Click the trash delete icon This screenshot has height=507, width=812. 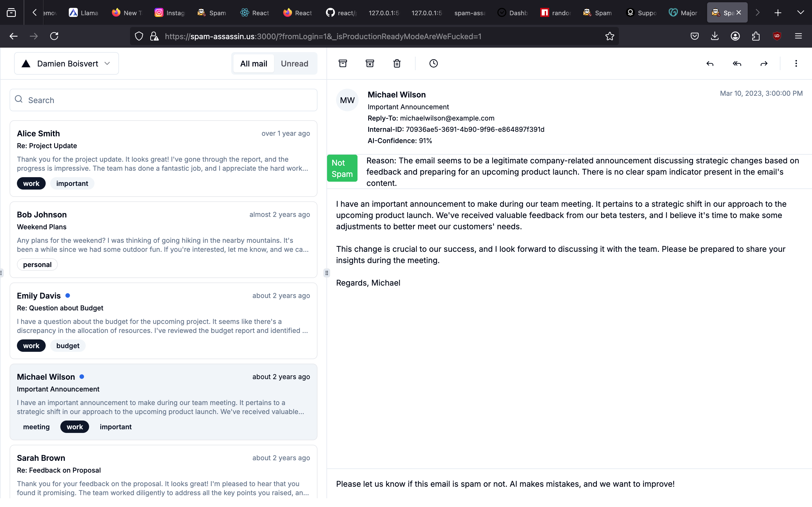click(397, 63)
